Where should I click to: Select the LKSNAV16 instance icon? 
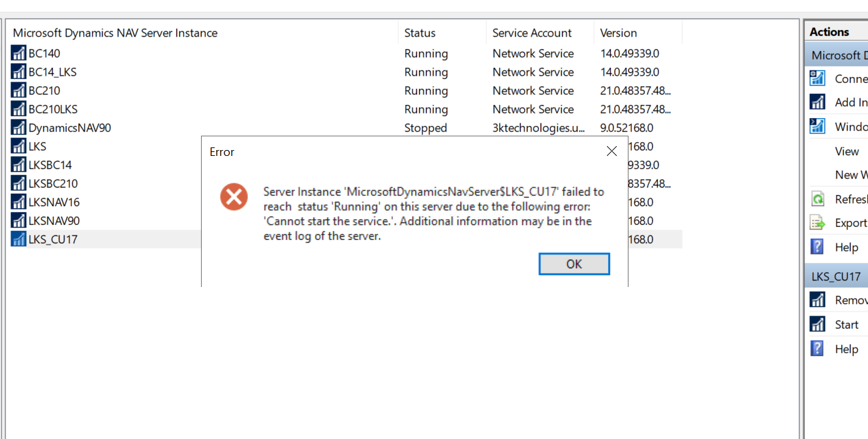tap(18, 202)
